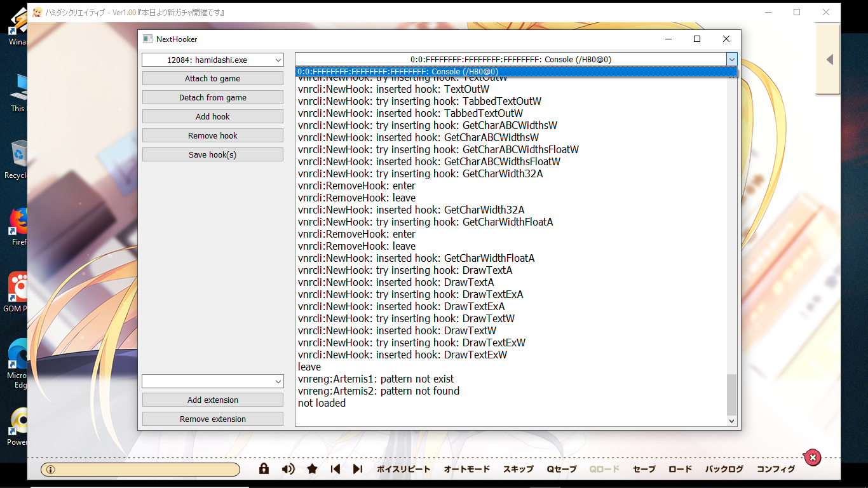The width and height of the screenshot is (868, 488).
Task: Expand the thread selector dropdown arrow
Action: pyautogui.click(x=731, y=59)
